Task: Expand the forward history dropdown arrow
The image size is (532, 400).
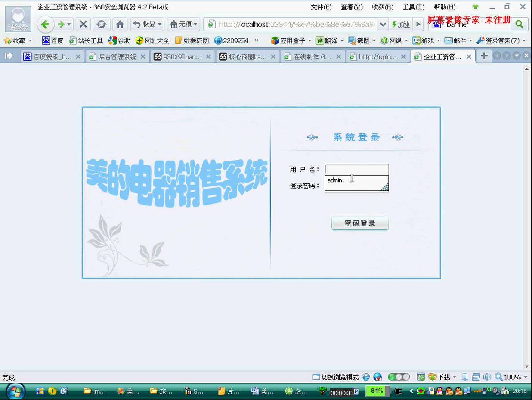Action: (x=69, y=25)
